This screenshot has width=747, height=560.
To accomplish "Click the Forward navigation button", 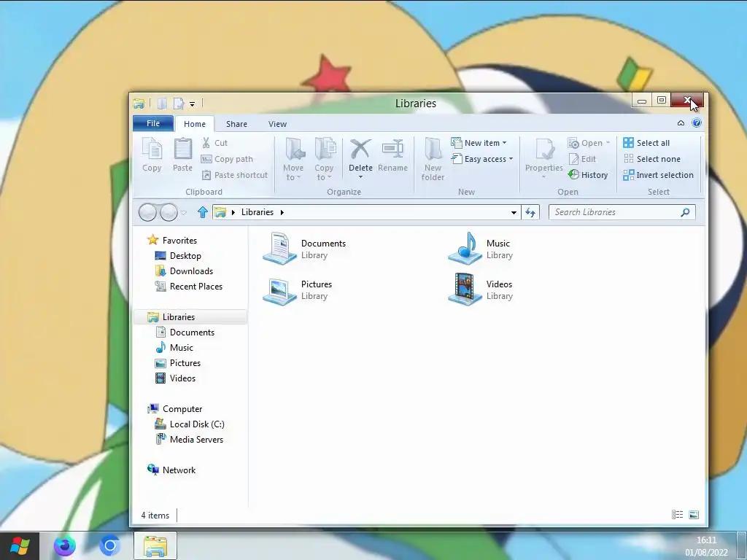I will (169, 212).
